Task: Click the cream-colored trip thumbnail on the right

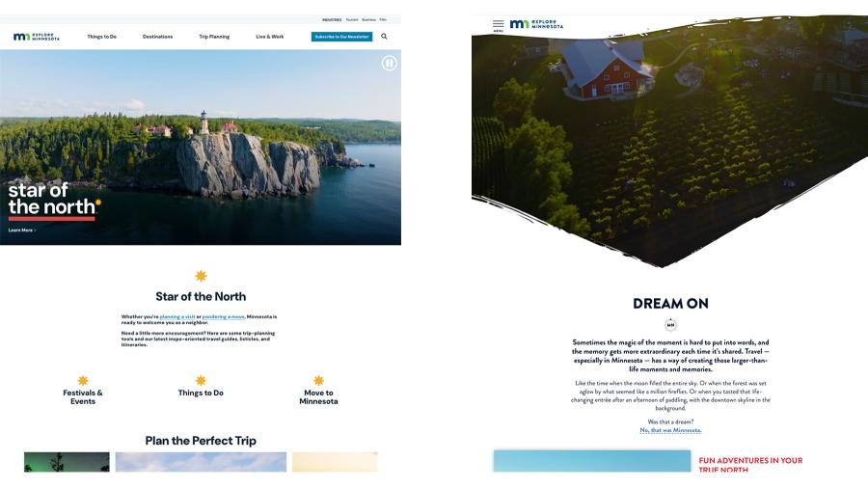Action: [335, 462]
